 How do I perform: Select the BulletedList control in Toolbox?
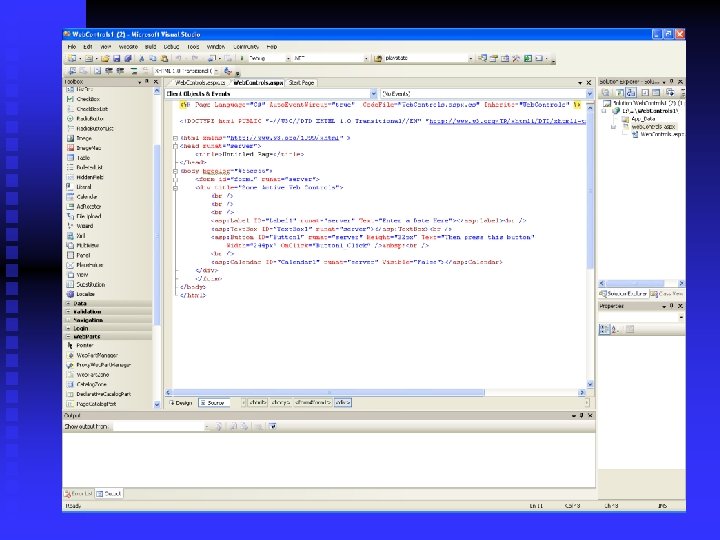coord(84,167)
